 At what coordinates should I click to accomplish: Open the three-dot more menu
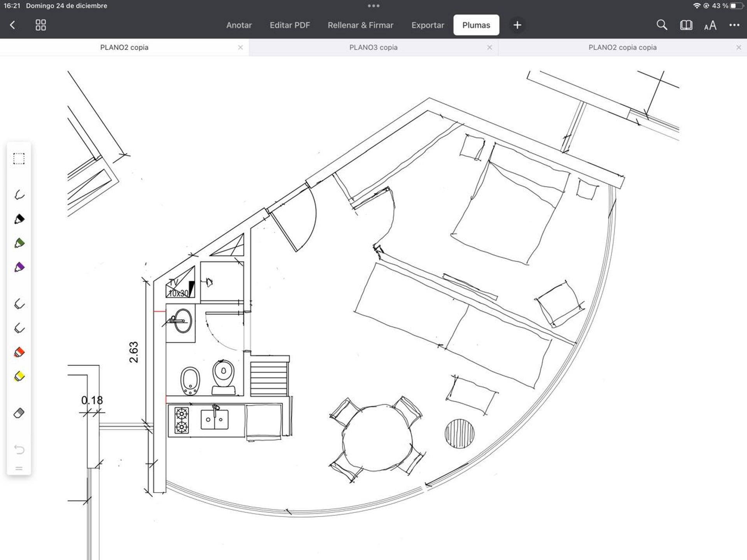tap(734, 25)
